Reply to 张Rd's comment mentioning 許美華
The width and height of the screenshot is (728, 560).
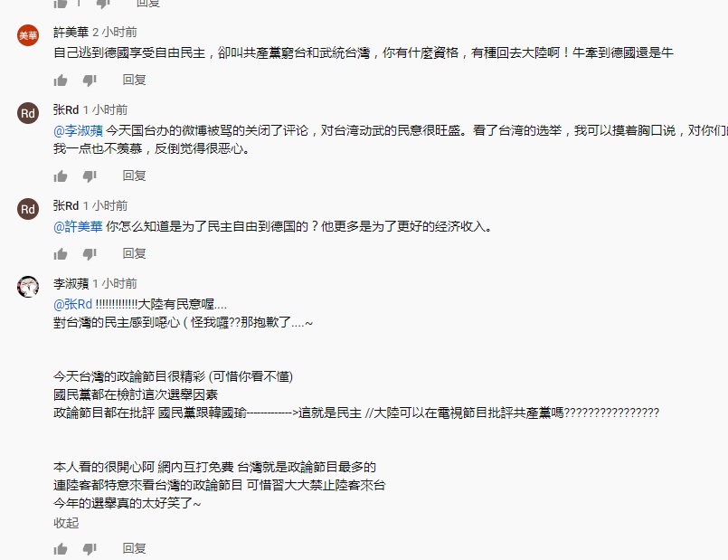(134, 253)
